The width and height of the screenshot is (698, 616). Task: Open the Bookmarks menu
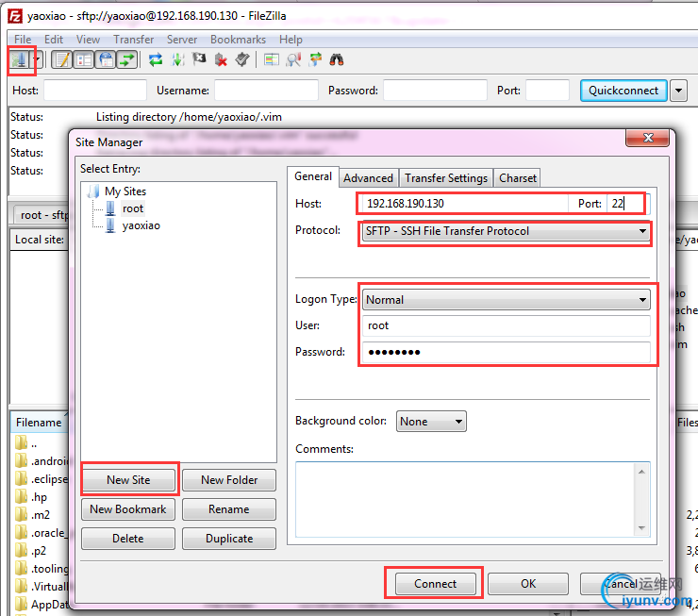pos(238,40)
